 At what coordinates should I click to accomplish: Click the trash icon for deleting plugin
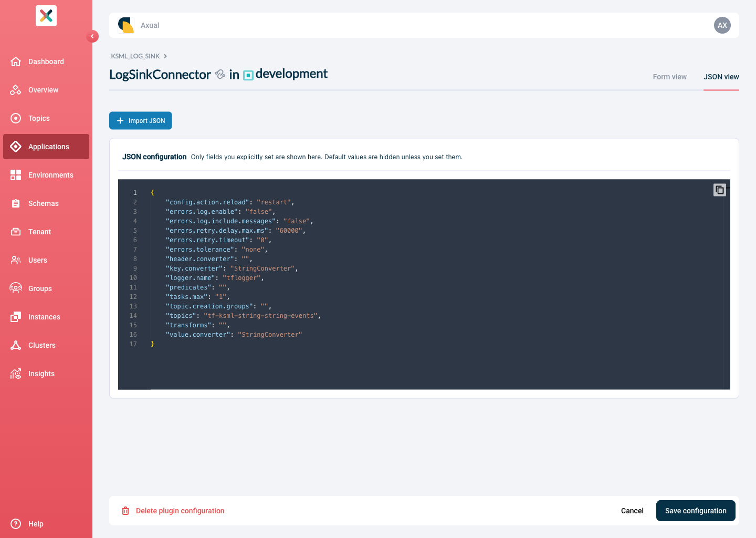(125, 511)
